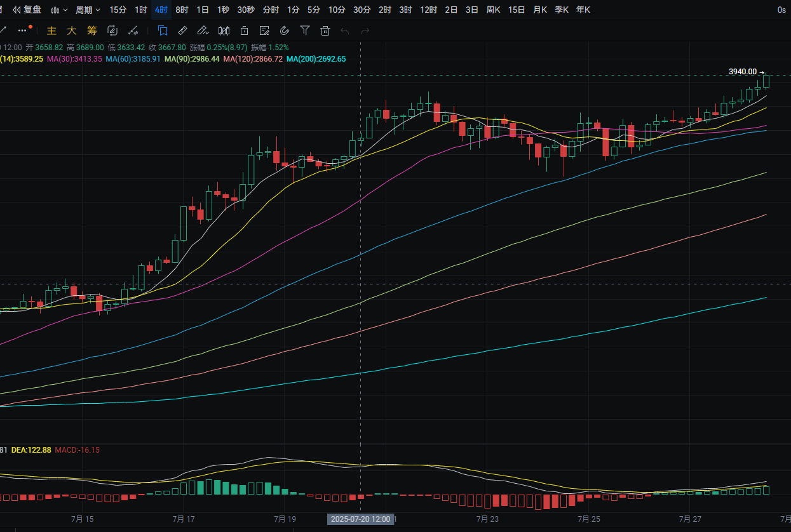This screenshot has width=791, height=532.
Task: Switch to the 15分 timeframe
Action: tap(118, 10)
